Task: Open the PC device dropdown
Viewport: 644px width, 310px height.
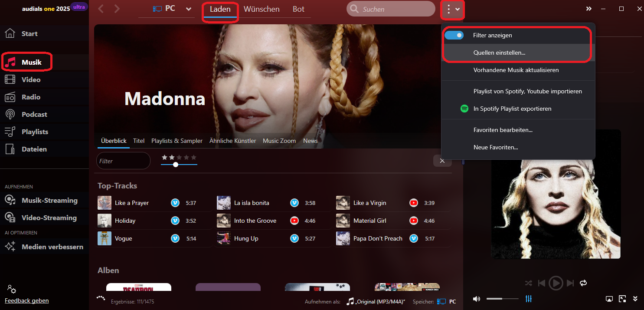Action: 172,9
